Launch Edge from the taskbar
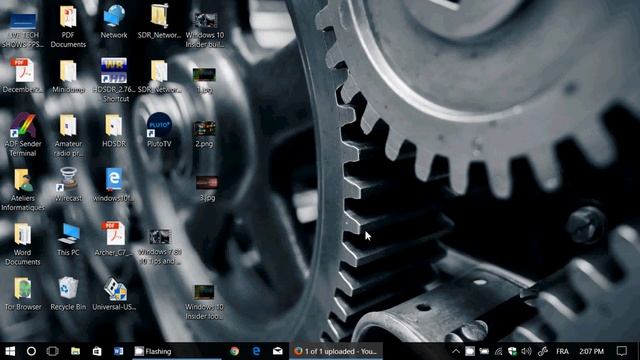640x360 pixels. 256,351
